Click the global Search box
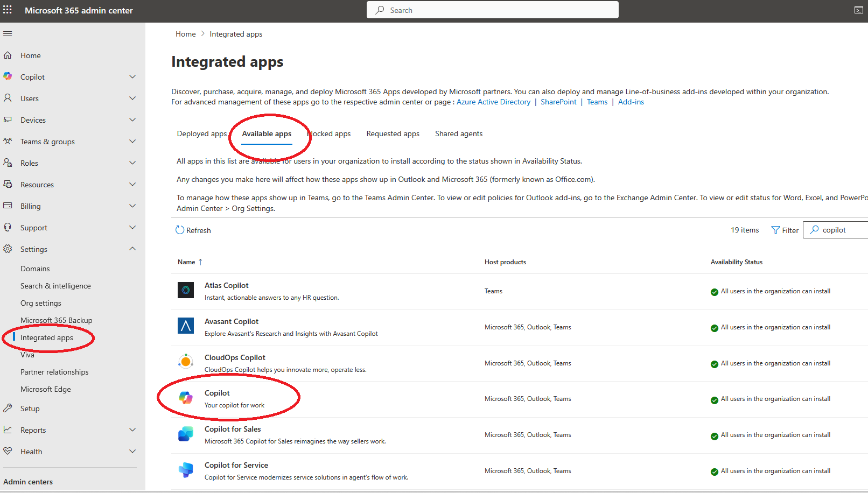The height and width of the screenshot is (493, 868). point(493,10)
